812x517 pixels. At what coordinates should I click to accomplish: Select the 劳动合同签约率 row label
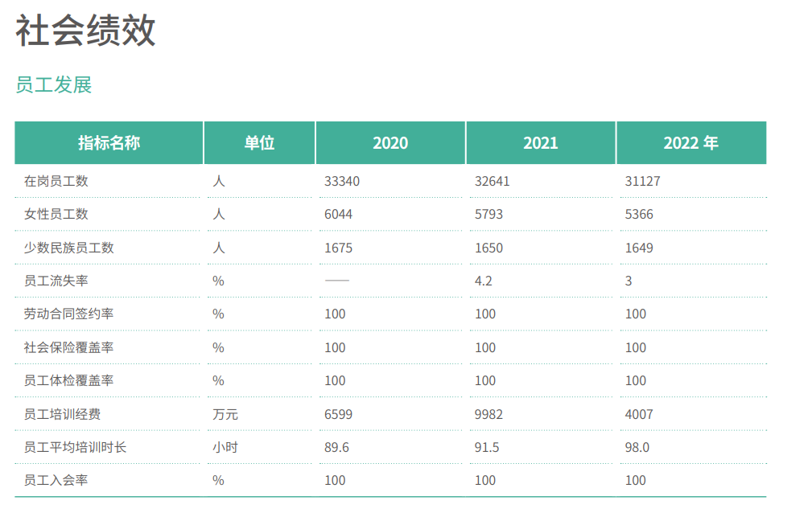(69, 314)
